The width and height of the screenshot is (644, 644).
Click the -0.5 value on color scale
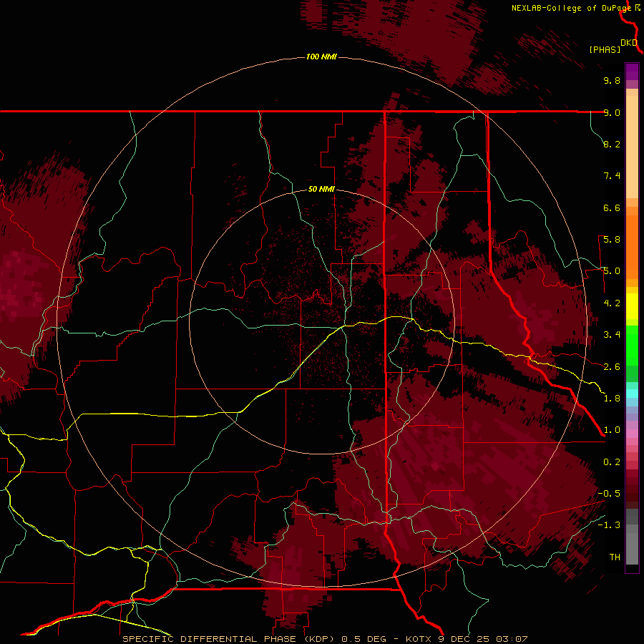pyautogui.click(x=609, y=494)
